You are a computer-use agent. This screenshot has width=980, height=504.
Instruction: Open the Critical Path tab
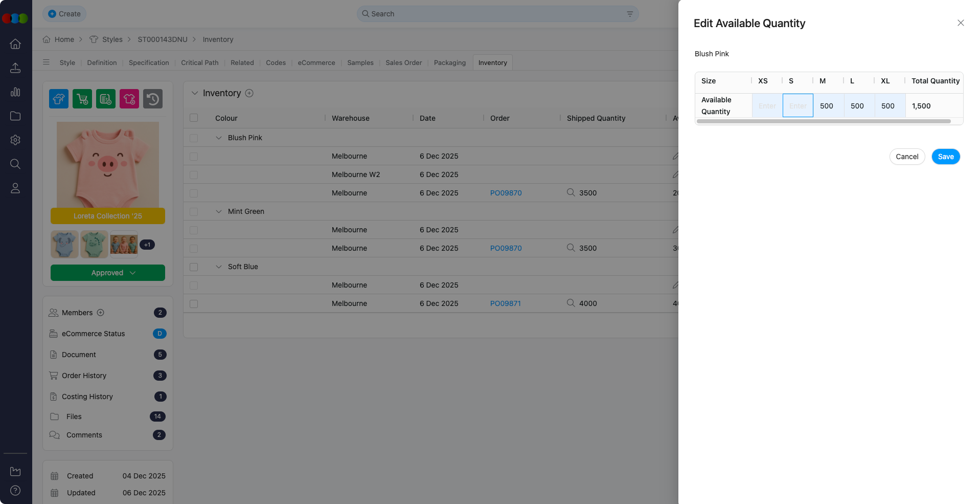point(199,62)
